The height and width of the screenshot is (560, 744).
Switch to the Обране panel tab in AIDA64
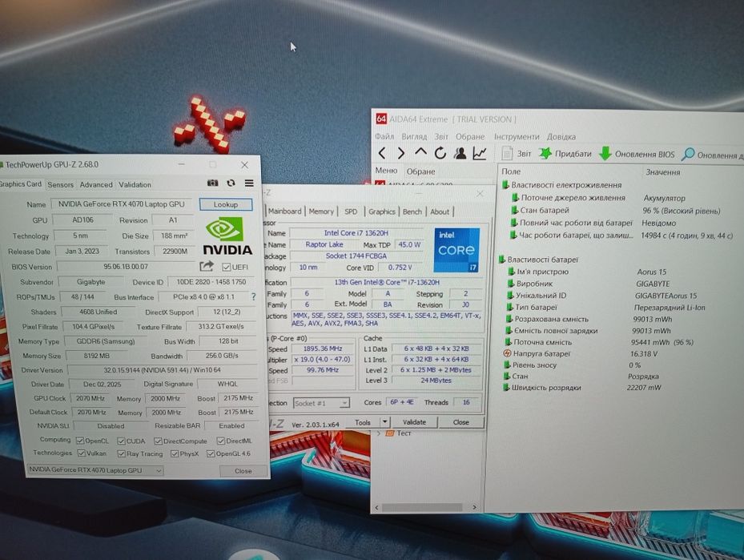(420, 171)
